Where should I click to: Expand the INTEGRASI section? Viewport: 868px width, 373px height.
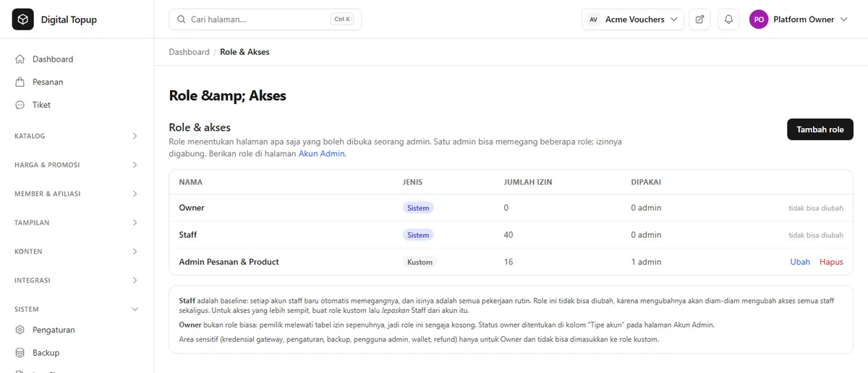pos(77,280)
